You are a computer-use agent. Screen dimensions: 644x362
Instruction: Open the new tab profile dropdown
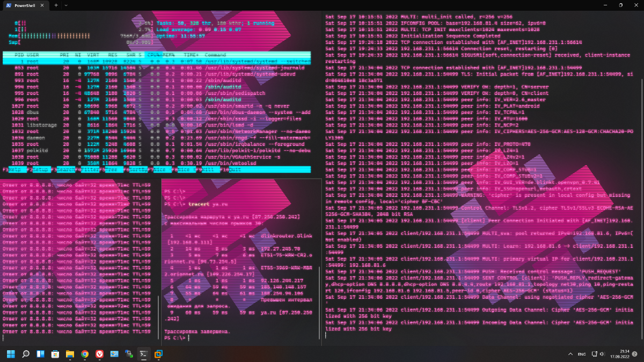(x=65, y=5)
